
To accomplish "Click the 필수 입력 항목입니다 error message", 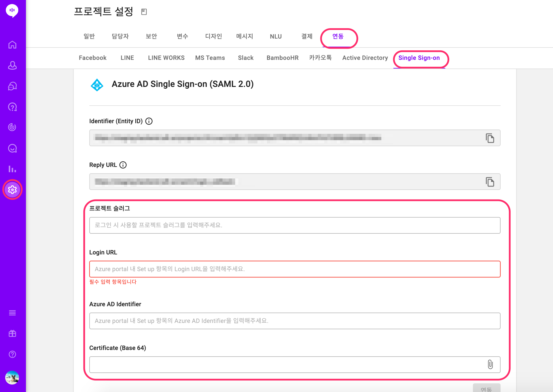I will [x=113, y=282].
